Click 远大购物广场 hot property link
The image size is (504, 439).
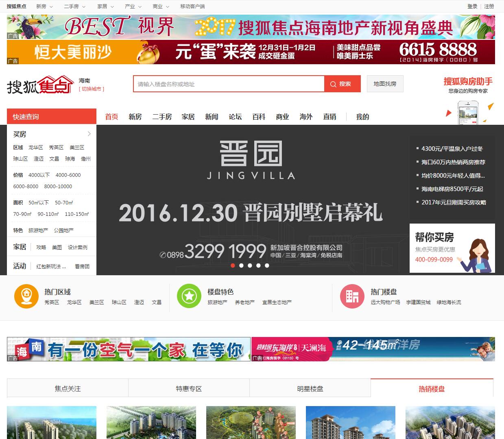[x=385, y=302]
